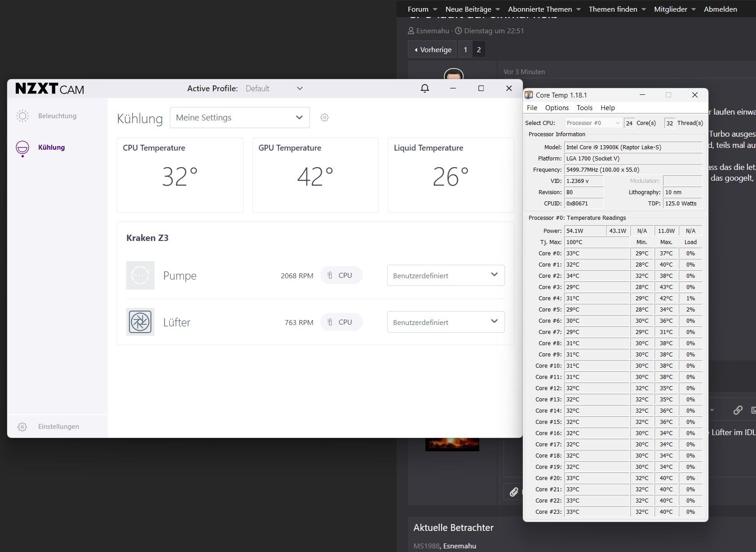
Task: Click the Lüfter CPU source pill
Action: coord(341,322)
